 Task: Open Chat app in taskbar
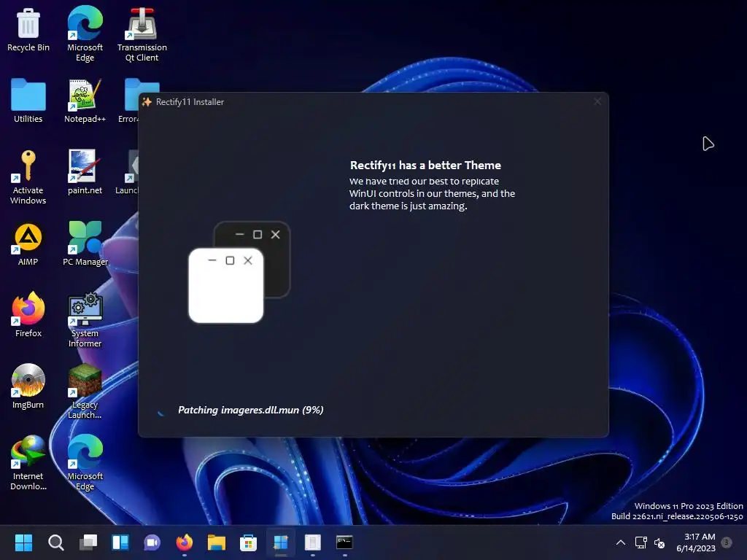coord(152,542)
